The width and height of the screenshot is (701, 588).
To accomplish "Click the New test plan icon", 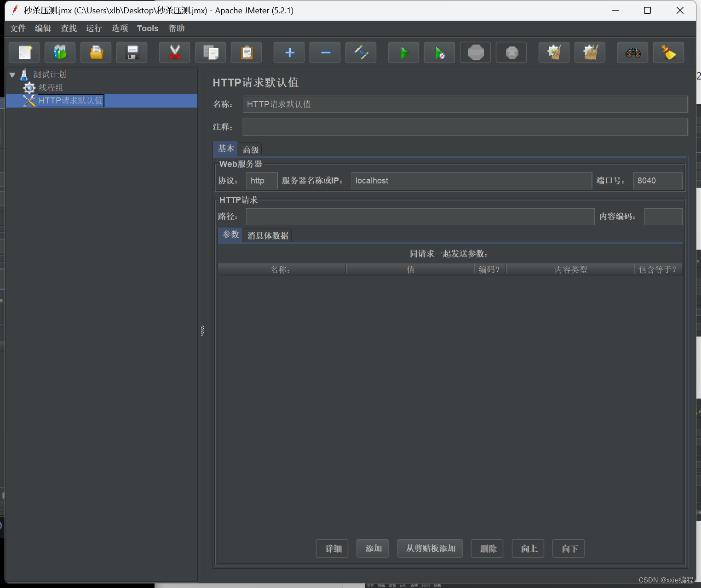I will [25, 52].
